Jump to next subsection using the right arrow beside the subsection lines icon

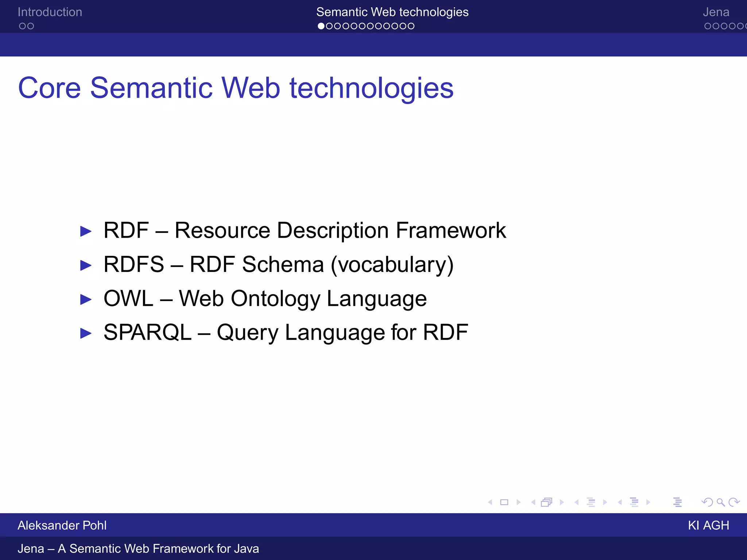605,502
